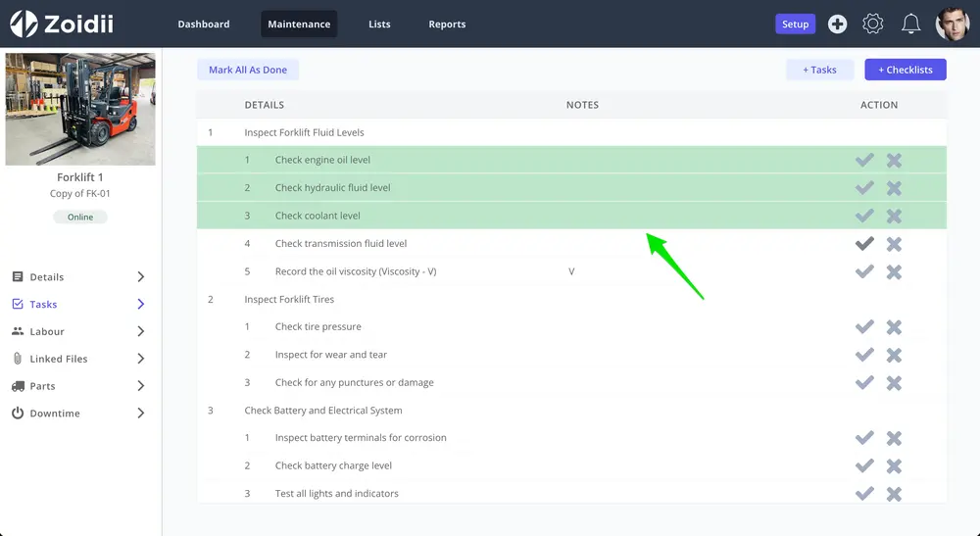The width and height of the screenshot is (980, 536).
Task: Mark Record the oil viscosity as done
Action: (864, 271)
